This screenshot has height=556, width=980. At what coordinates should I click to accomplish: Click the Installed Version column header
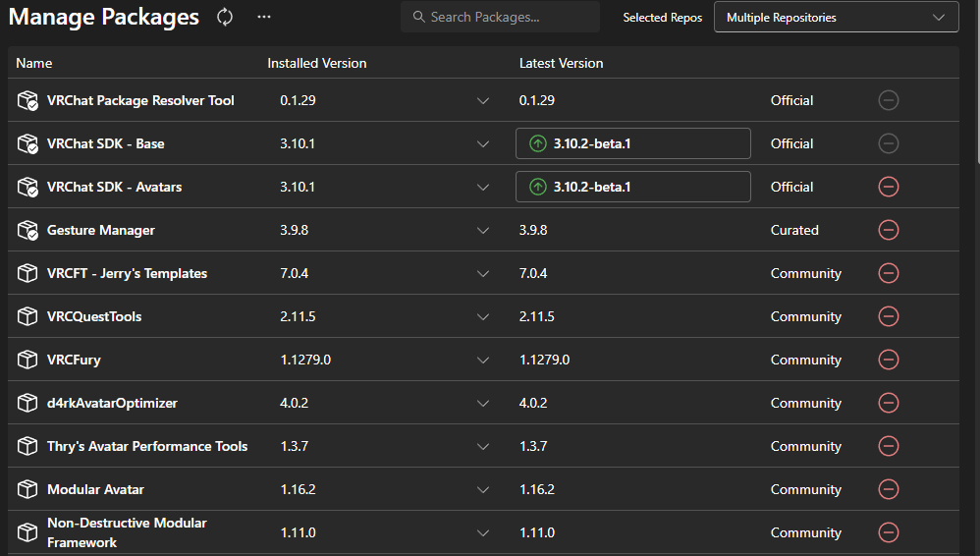point(317,63)
